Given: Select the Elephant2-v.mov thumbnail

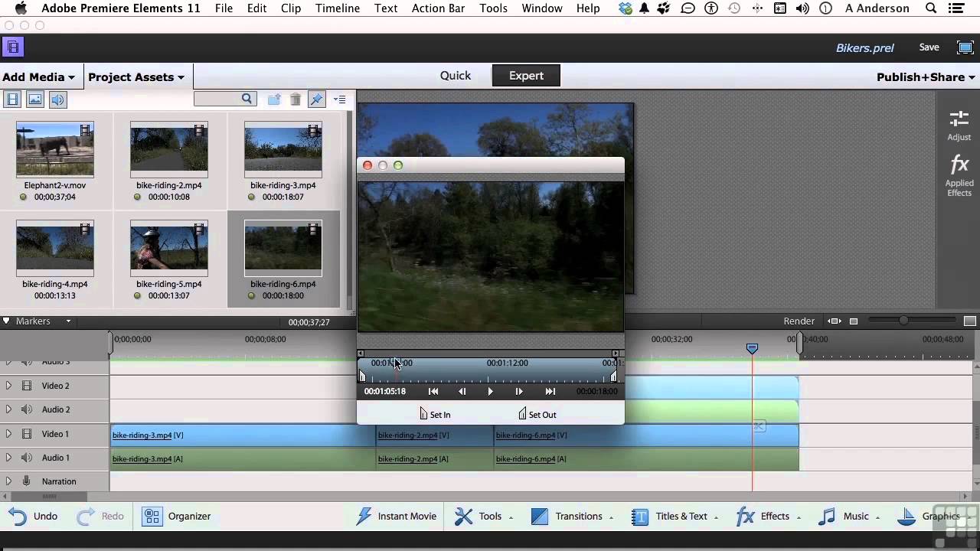Looking at the screenshot, I should point(55,149).
